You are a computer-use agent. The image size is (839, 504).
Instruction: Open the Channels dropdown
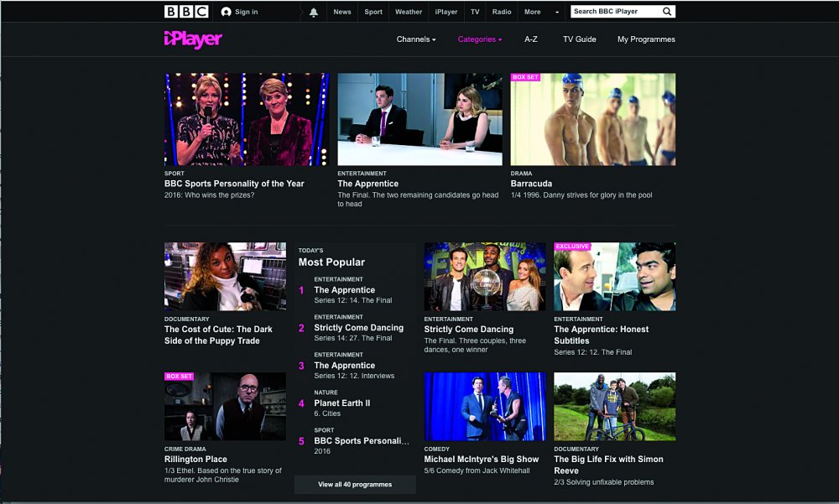pos(416,39)
